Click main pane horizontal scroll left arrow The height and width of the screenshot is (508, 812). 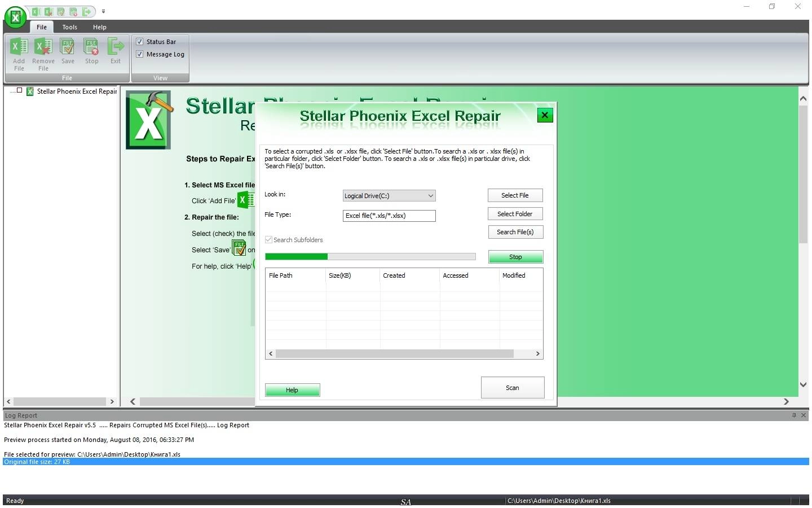133,401
